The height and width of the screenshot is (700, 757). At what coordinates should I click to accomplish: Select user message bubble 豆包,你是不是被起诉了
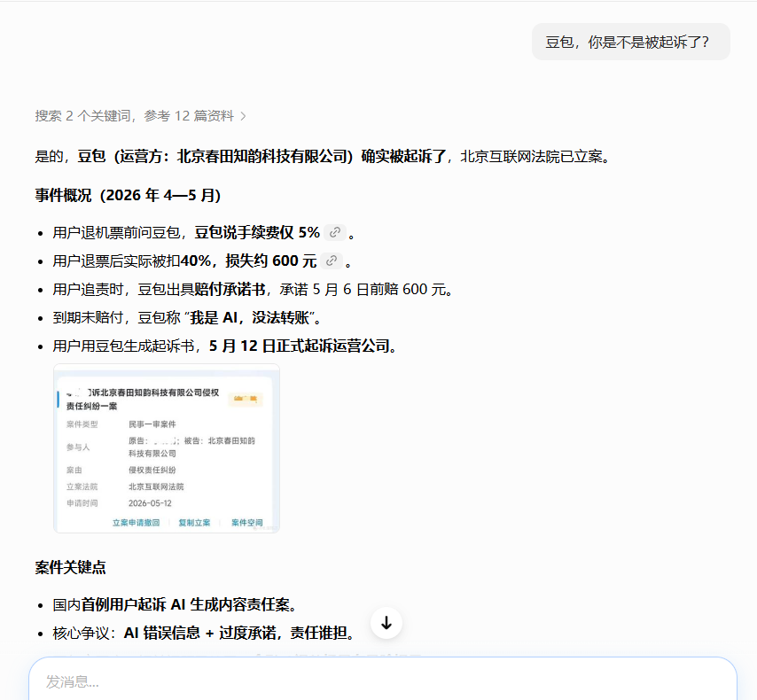(630, 42)
